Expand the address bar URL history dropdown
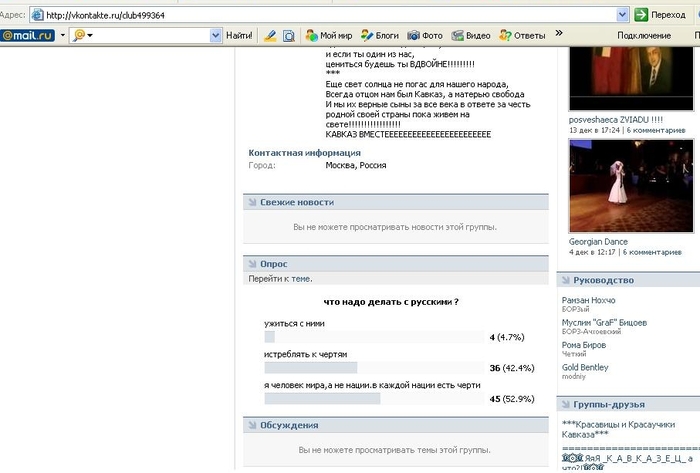700x473 pixels. point(623,15)
